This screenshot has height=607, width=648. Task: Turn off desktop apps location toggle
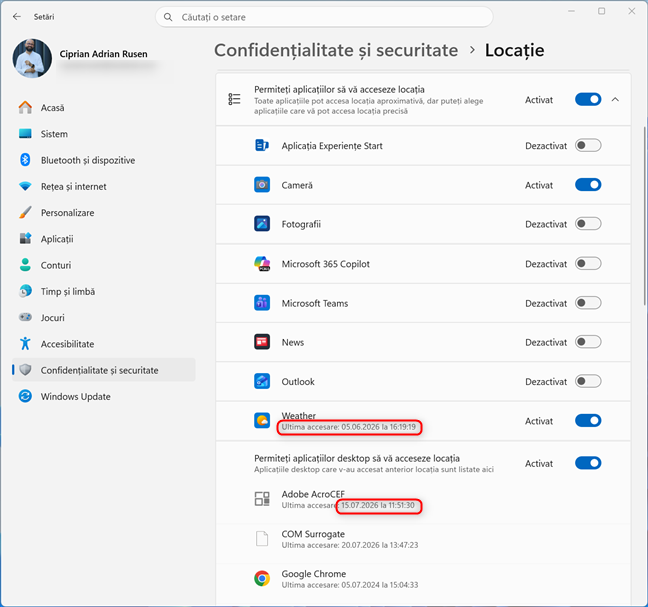click(x=588, y=463)
